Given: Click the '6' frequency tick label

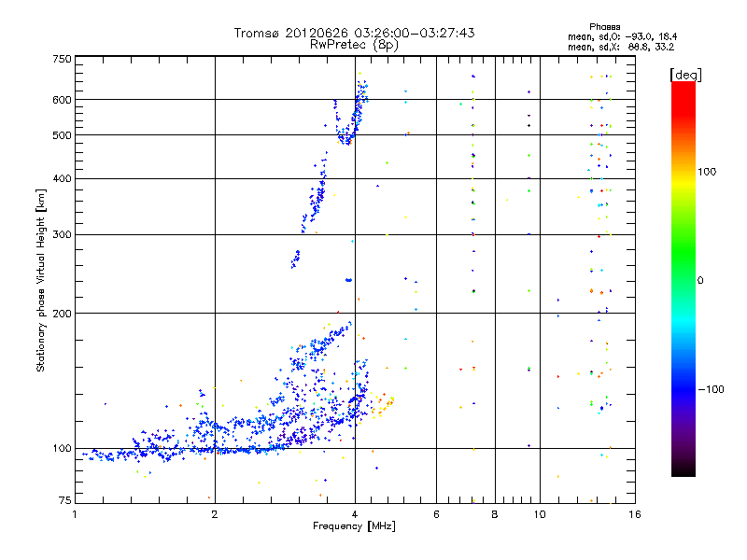Looking at the screenshot, I should coord(436,514).
